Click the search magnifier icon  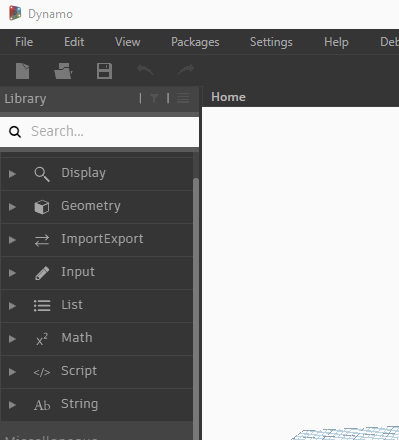(x=15, y=132)
